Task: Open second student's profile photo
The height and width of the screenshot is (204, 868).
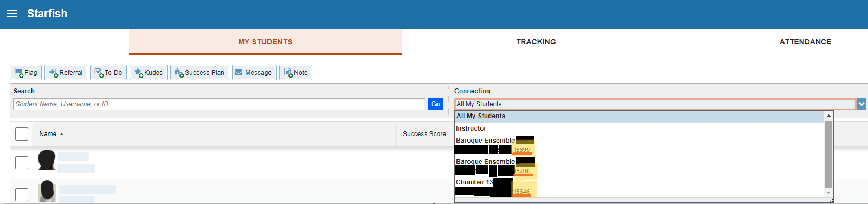Action: tap(47, 191)
